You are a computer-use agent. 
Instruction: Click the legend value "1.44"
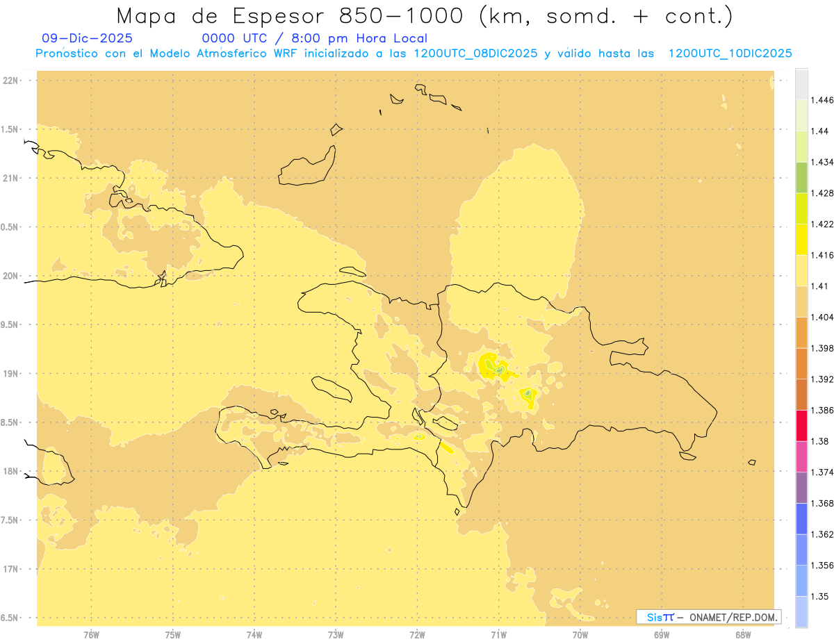[x=820, y=131]
